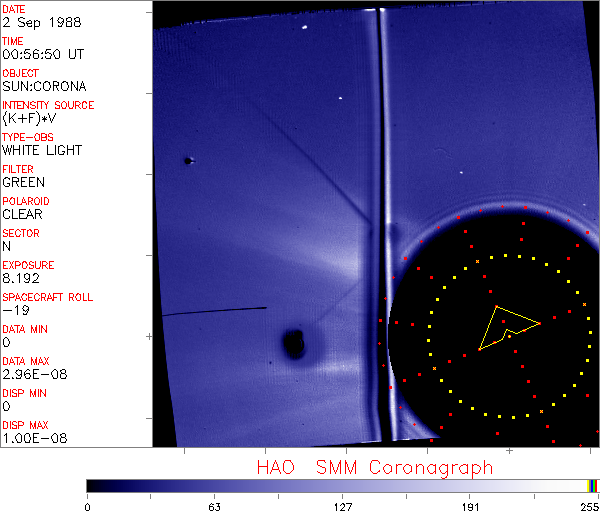This screenshot has width=600, height=512.
Task: Click the WHITE LIGHT observation type value
Action: click(x=42, y=151)
